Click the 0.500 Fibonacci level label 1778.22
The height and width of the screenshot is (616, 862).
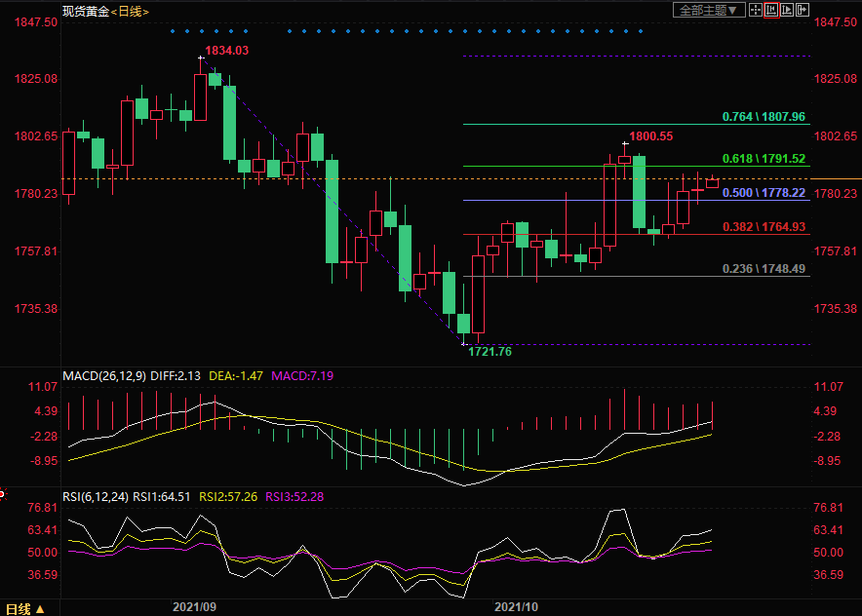pyautogui.click(x=764, y=193)
